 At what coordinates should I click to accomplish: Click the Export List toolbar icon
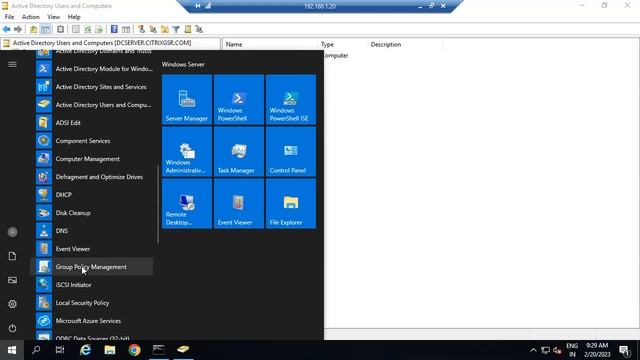click(x=99, y=29)
